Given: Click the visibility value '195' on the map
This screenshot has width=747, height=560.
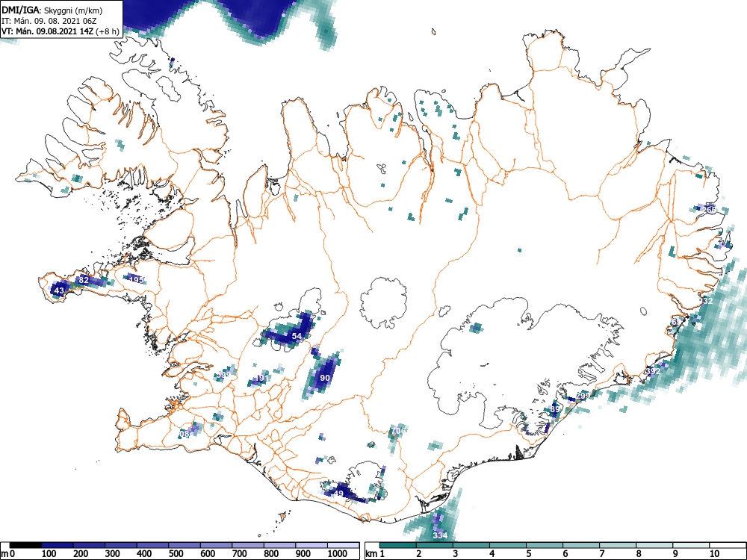Looking at the screenshot, I should 136,279.
